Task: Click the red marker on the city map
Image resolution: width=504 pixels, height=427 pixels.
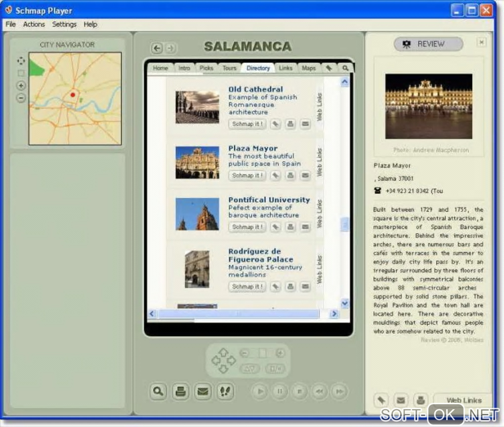Action: 73,95
